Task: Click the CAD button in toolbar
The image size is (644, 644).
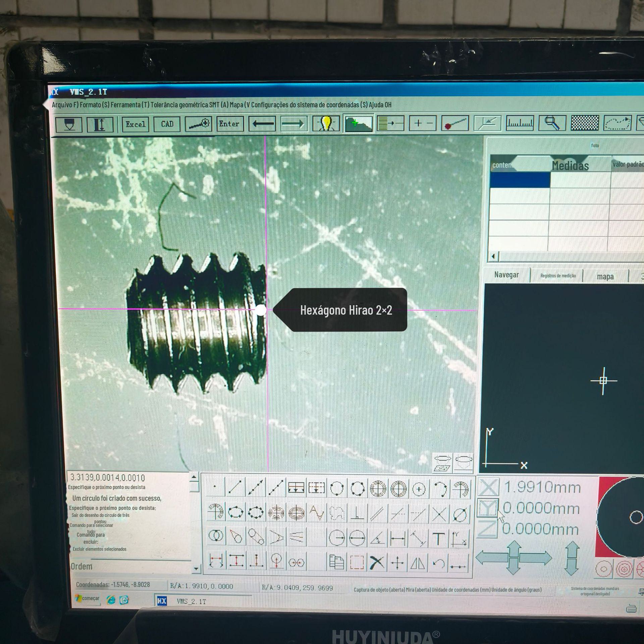Action: coord(167,124)
